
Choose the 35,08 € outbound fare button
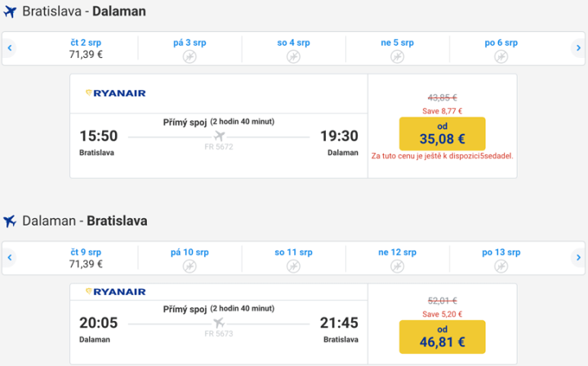[442, 133]
